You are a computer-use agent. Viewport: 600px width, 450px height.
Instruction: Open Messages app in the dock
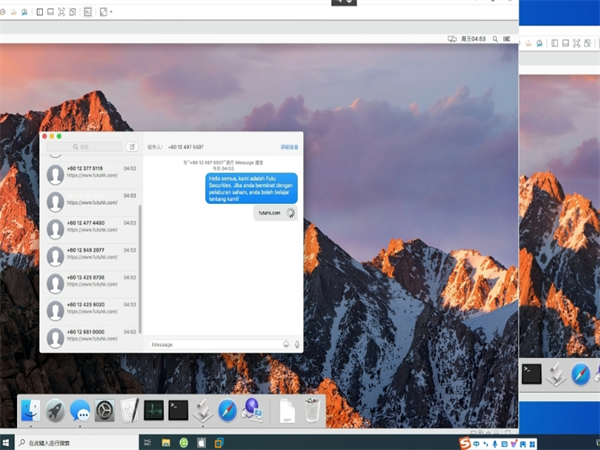pyautogui.click(x=80, y=409)
